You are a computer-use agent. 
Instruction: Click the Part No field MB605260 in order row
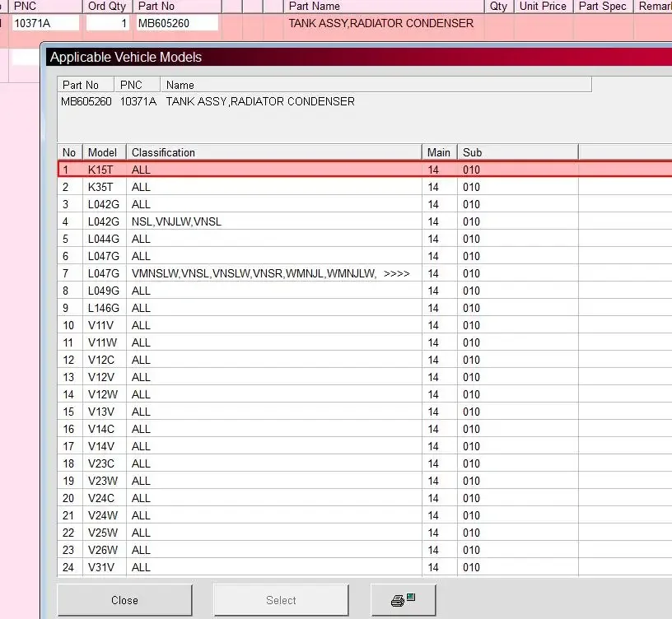tap(177, 23)
